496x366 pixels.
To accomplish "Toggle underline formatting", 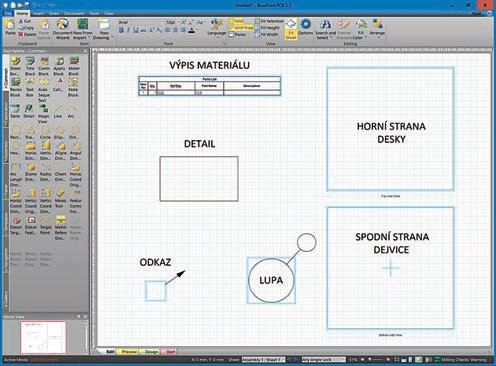I will [x=135, y=30].
